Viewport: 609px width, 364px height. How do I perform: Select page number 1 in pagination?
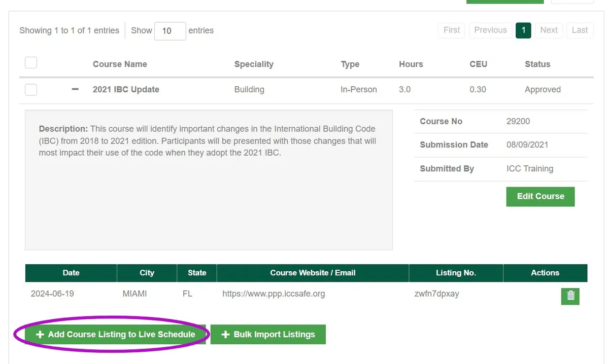tap(523, 30)
